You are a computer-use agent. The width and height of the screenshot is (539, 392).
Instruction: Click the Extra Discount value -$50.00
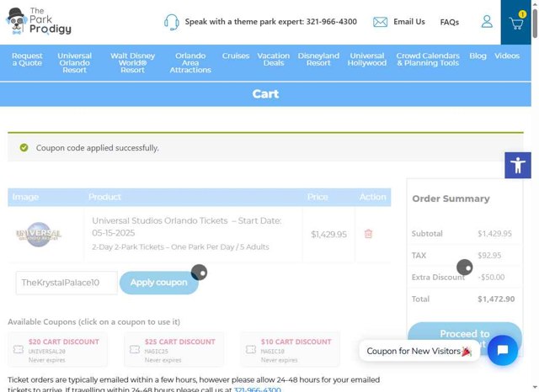(x=491, y=277)
